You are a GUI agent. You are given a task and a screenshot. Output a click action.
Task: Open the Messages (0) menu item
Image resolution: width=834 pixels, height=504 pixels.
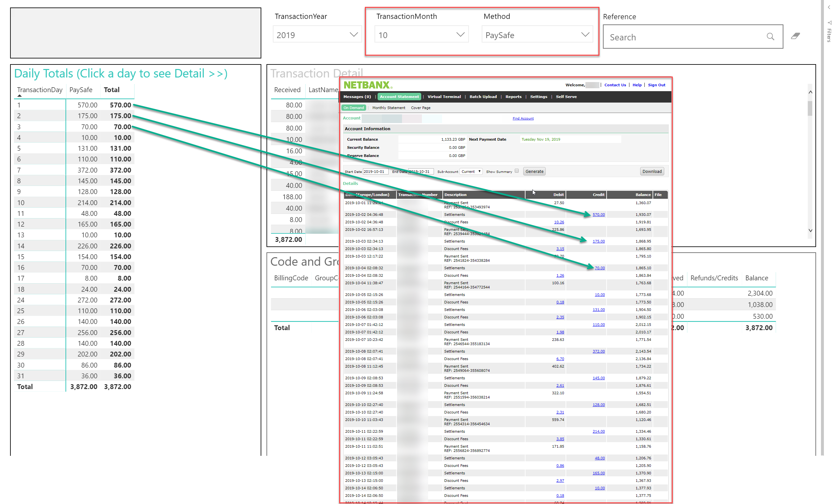357,97
